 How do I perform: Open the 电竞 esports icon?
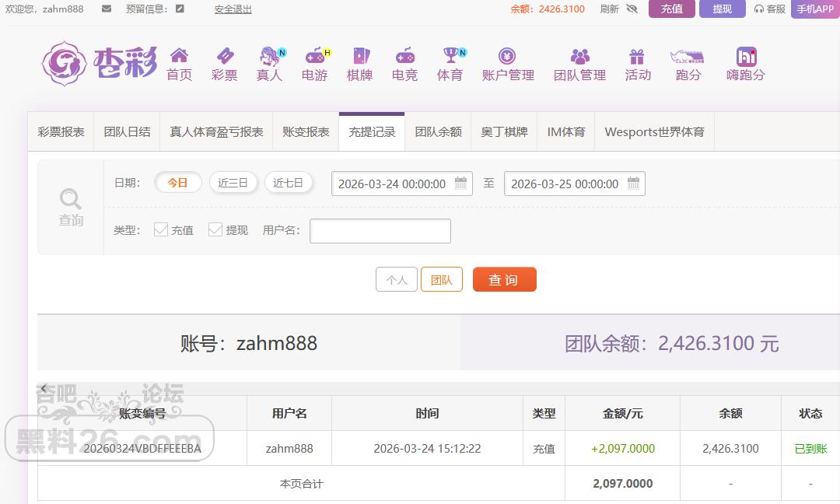point(405,56)
